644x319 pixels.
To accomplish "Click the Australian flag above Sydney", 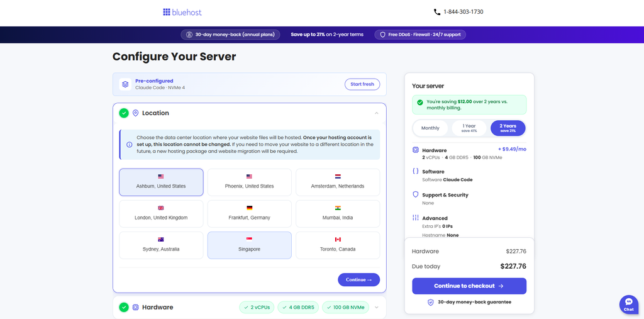I will point(161,239).
